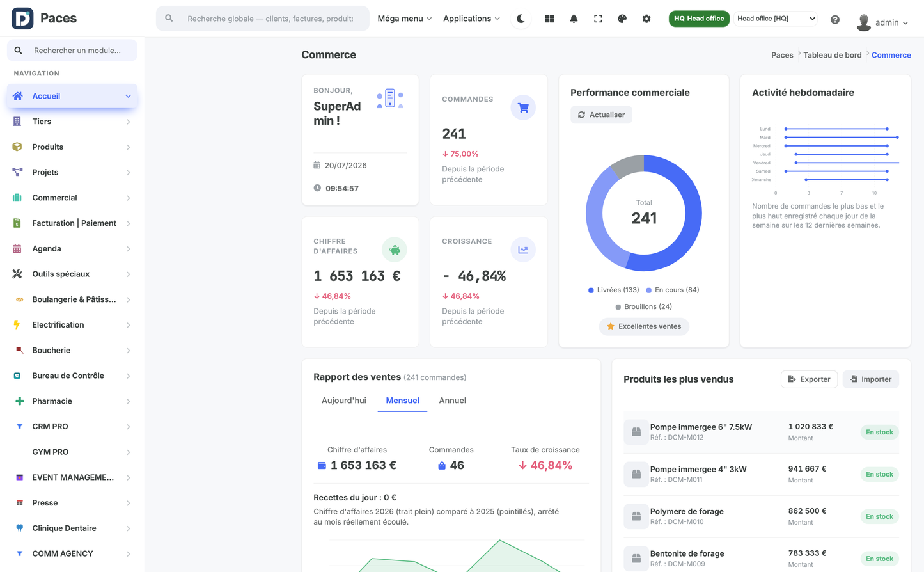Image resolution: width=924 pixels, height=572 pixels.
Task: Click the Pompe immergee 6" 7.5kW row
Action: click(761, 432)
